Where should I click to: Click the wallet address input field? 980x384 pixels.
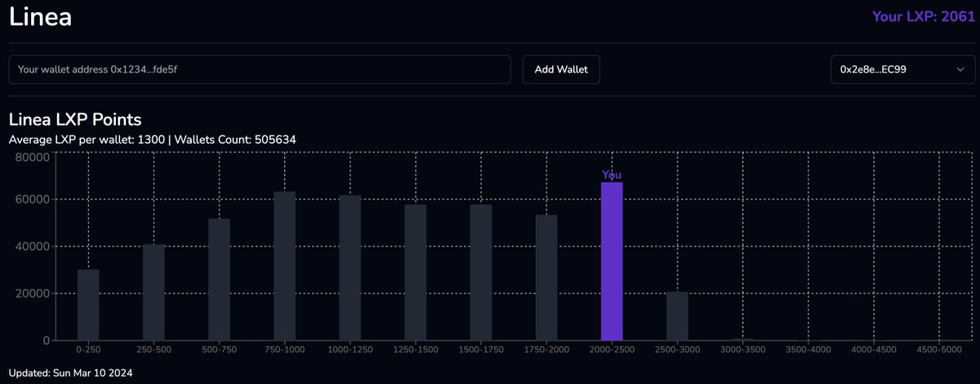[x=260, y=69]
